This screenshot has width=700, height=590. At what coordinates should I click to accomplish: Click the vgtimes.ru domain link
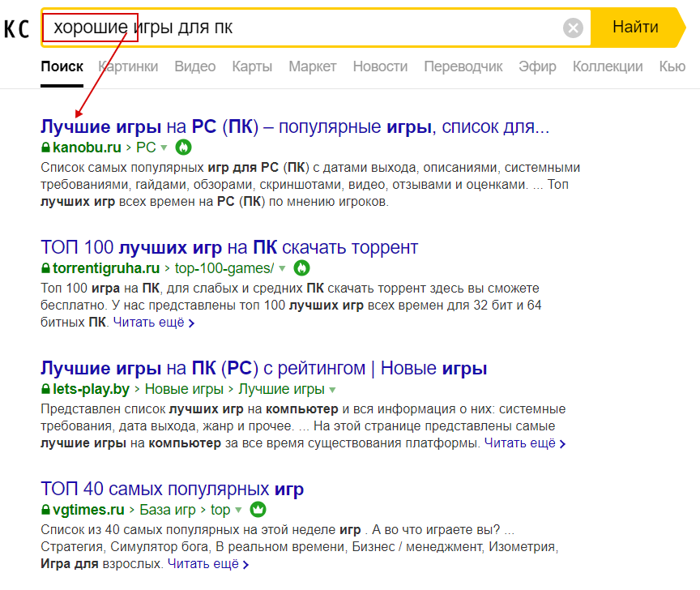88,510
